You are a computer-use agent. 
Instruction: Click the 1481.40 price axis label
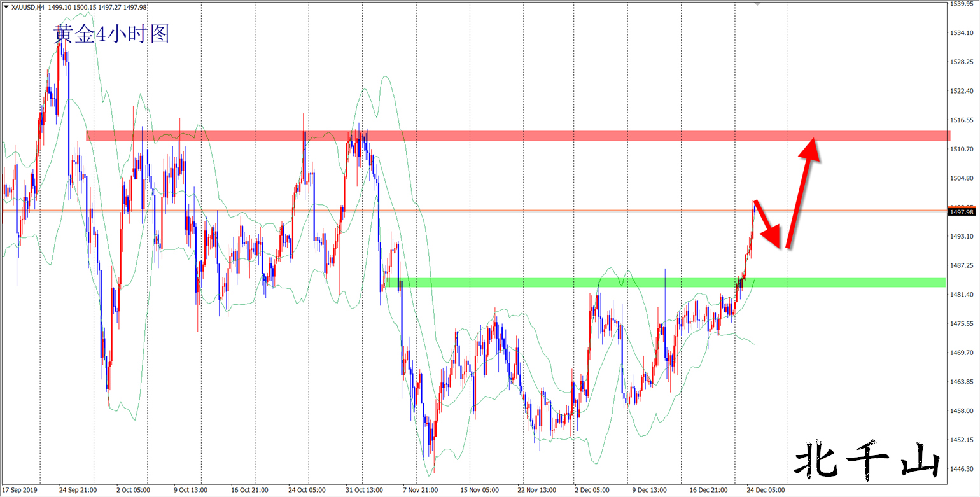click(962, 294)
